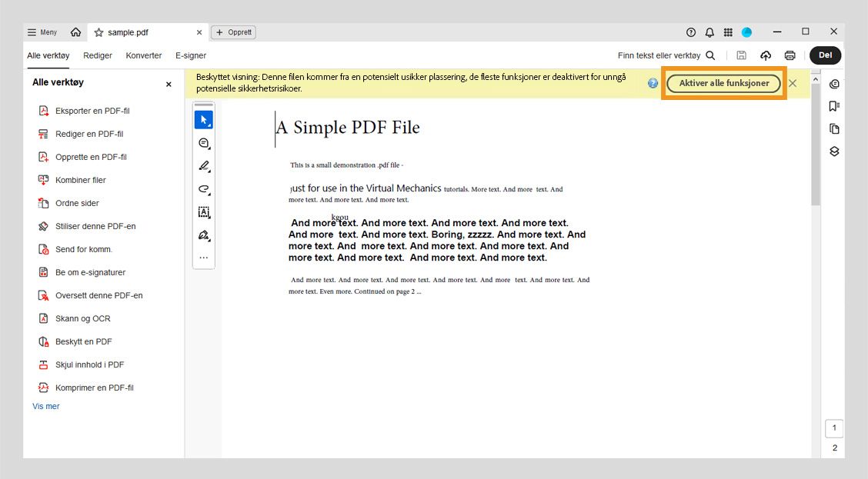Open the Meny hamburger menu

[x=42, y=32]
